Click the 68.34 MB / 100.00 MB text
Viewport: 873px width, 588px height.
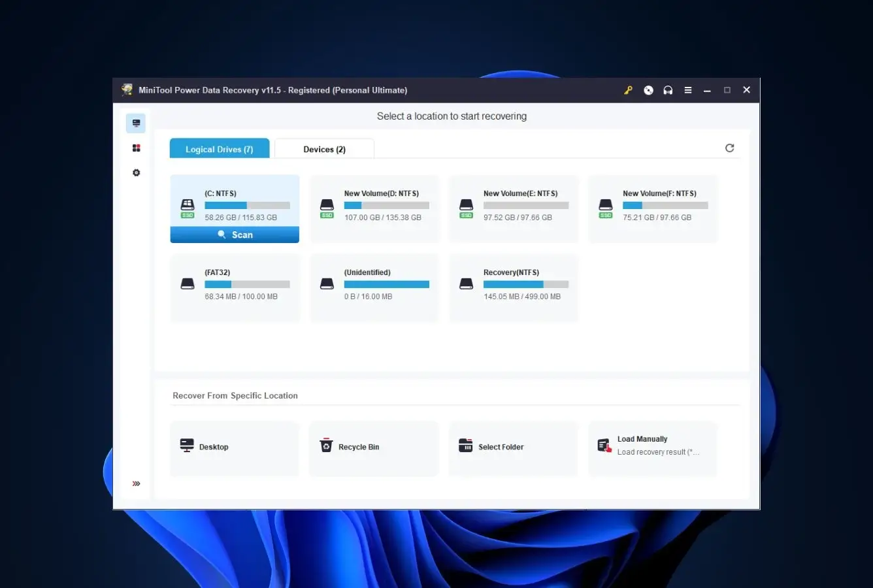[241, 297]
